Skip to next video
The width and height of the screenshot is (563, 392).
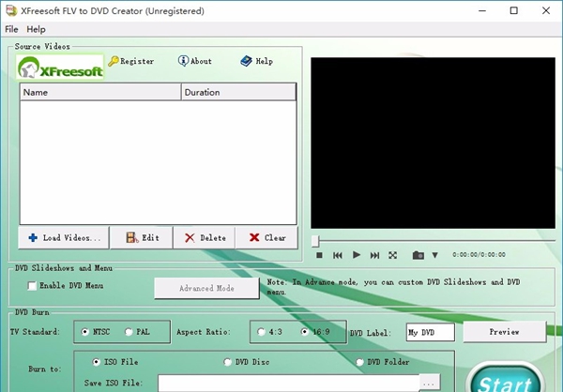coord(374,255)
